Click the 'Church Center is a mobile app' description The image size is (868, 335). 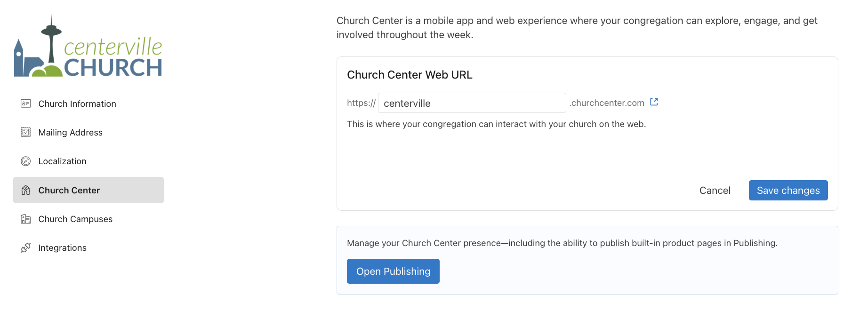(577, 28)
